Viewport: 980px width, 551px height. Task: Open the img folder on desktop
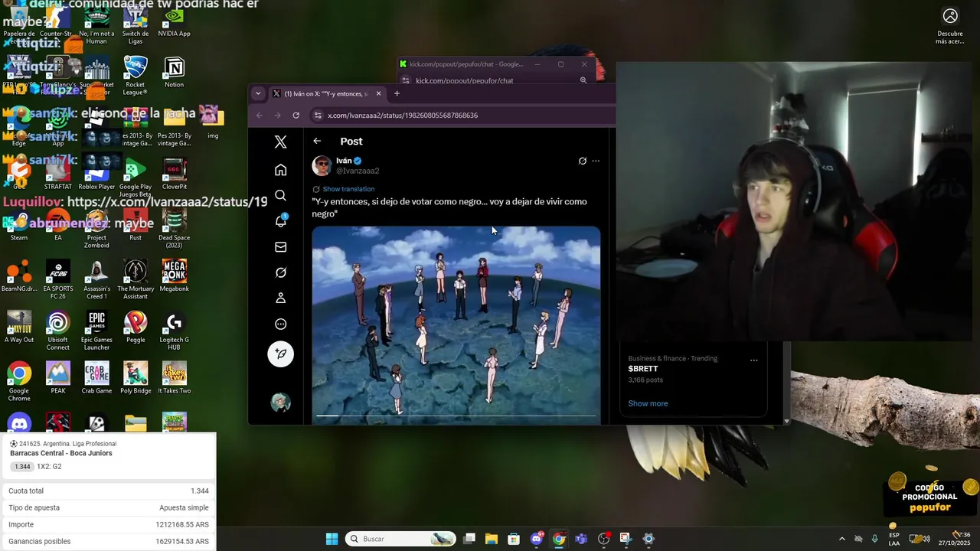[213, 122]
